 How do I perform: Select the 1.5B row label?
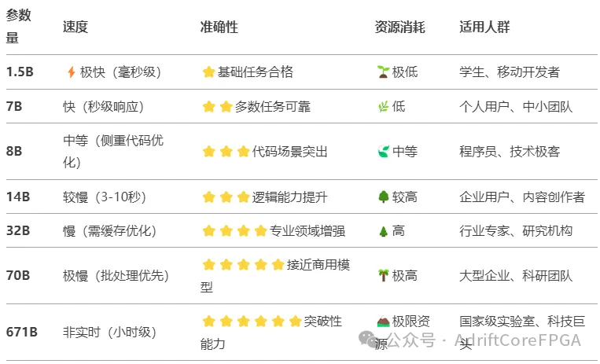20,72
